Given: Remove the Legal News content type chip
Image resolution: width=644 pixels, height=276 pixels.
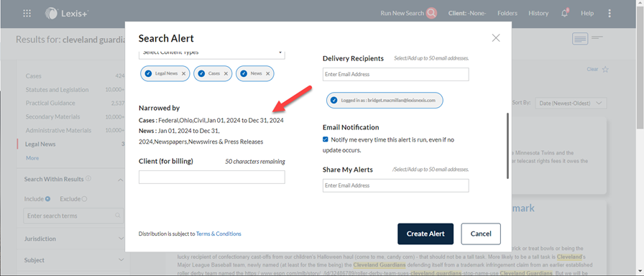Looking at the screenshot, I should point(183,73).
